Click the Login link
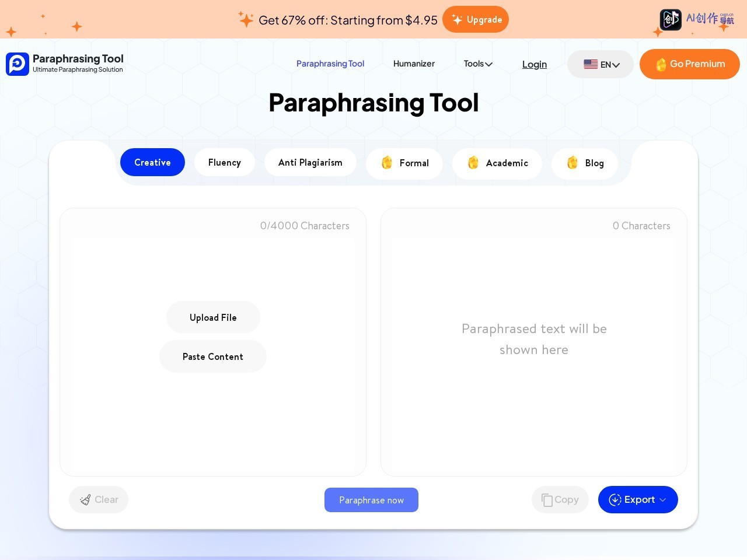 [x=535, y=64]
